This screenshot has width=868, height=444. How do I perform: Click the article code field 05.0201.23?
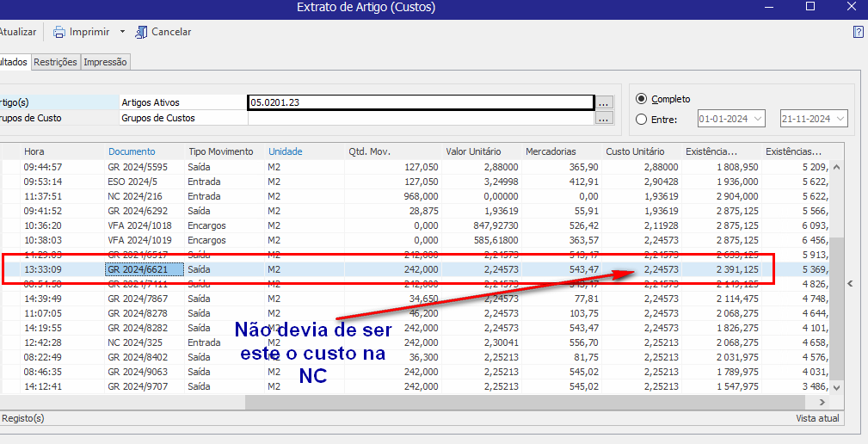point(420,102)
